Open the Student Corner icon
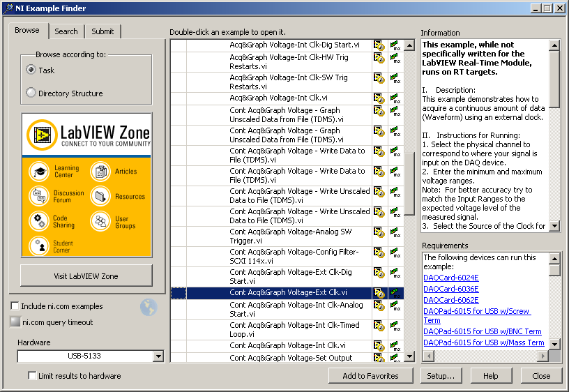This screenshot has width=569, height=392. (39, 246)
